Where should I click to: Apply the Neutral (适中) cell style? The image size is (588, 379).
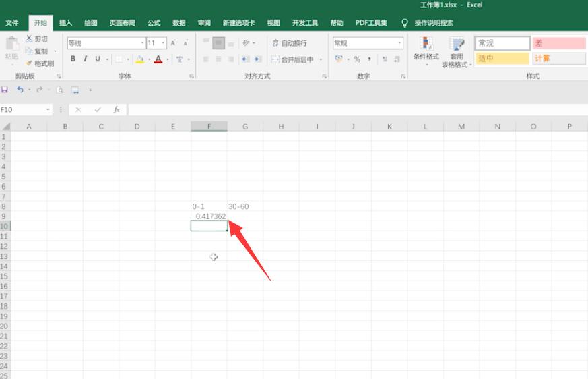[x=502, y=58]
